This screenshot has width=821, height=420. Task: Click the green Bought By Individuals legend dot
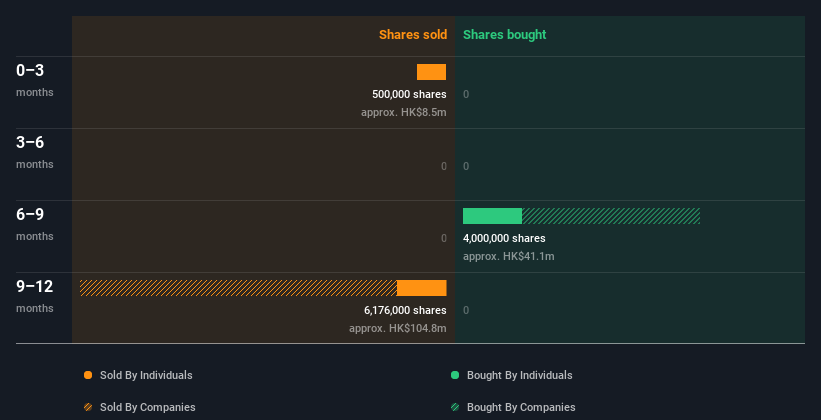click(455, 375)
